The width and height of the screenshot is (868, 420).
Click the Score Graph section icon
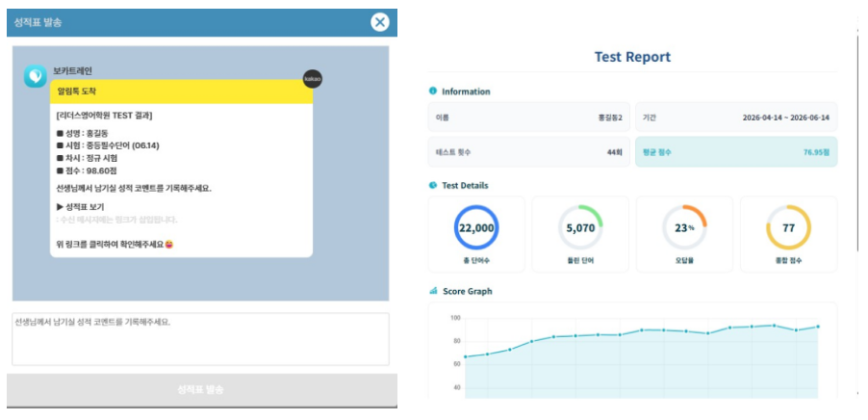point(433,290)
